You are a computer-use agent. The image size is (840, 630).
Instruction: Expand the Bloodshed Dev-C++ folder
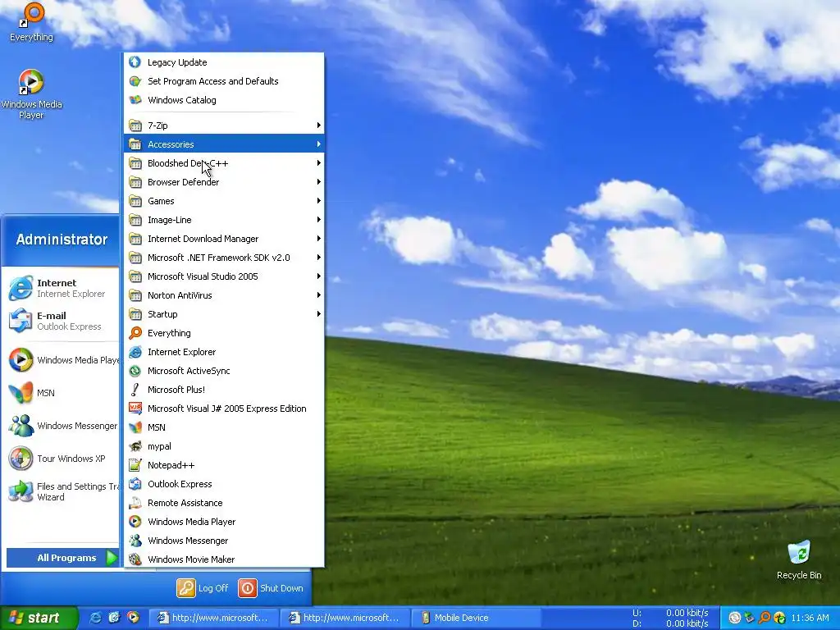tap(224, 163)
